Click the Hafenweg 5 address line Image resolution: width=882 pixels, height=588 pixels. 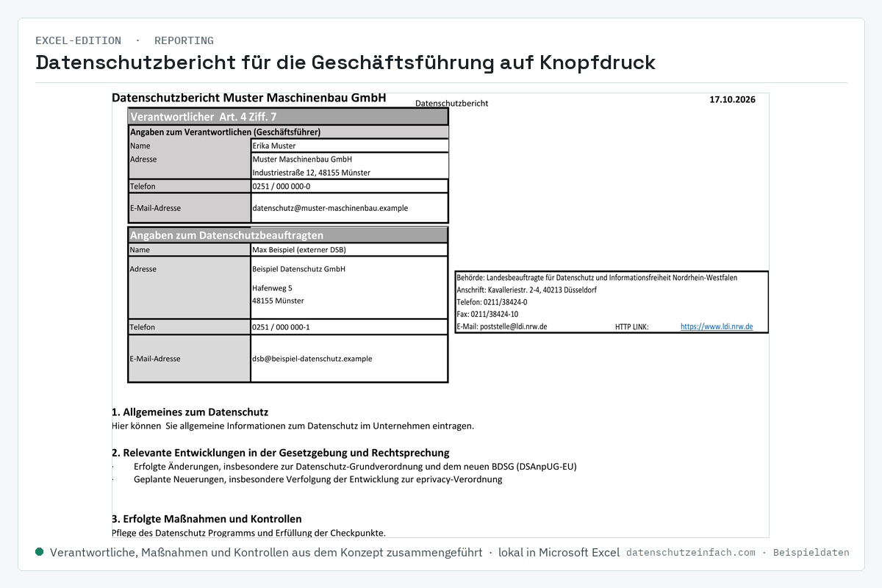272,288
